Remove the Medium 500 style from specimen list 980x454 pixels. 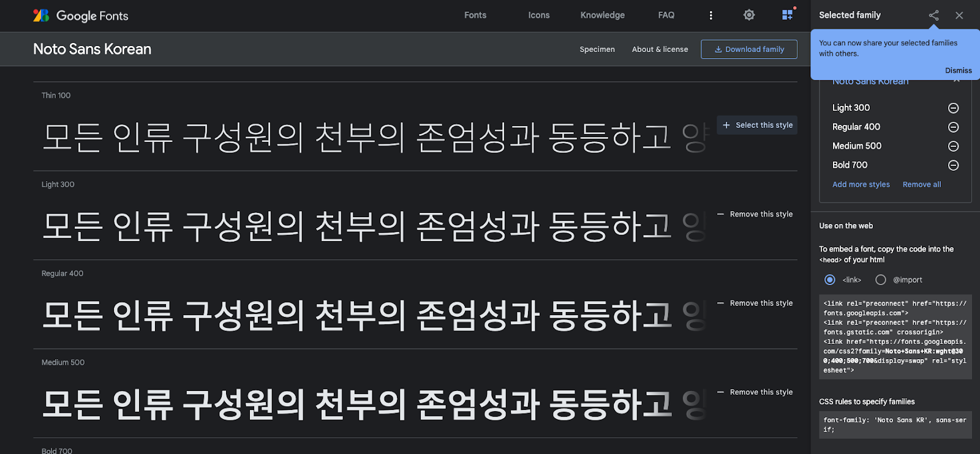point(755,392)
